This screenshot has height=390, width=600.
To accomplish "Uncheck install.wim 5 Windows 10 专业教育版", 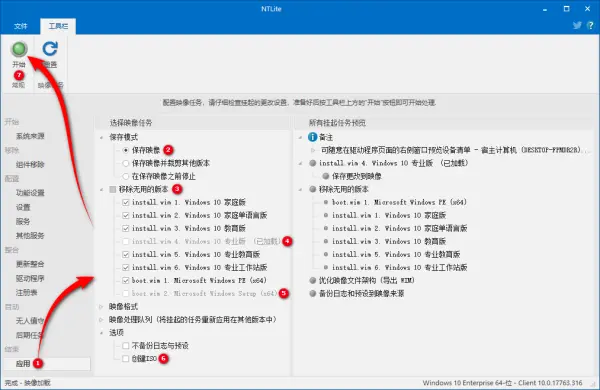I will click(126, 254).
